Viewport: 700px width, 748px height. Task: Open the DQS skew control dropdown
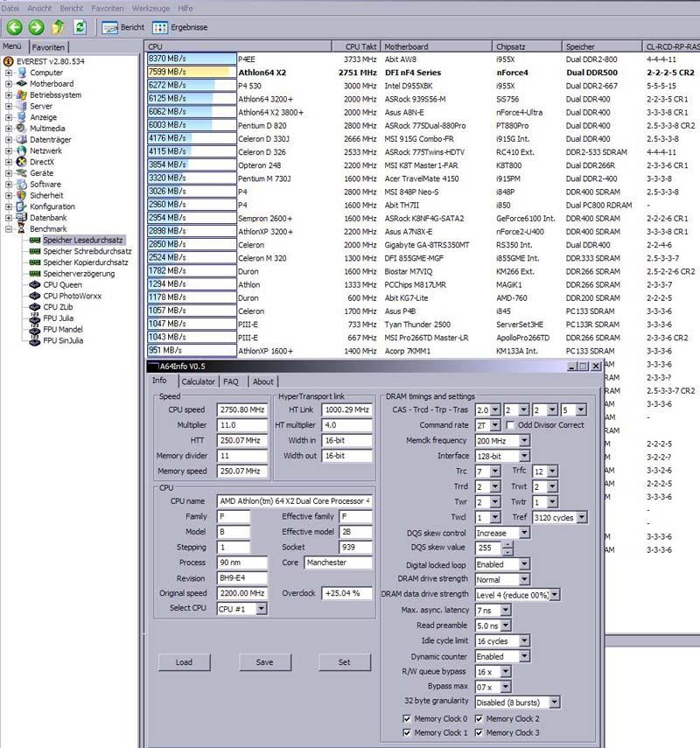tap(524, 533)
